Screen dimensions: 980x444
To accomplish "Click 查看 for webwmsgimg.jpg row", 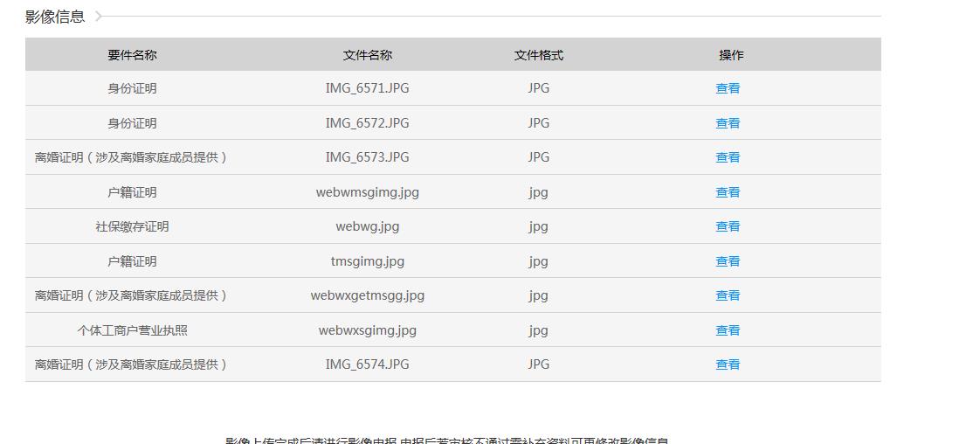I will point(728,192).
